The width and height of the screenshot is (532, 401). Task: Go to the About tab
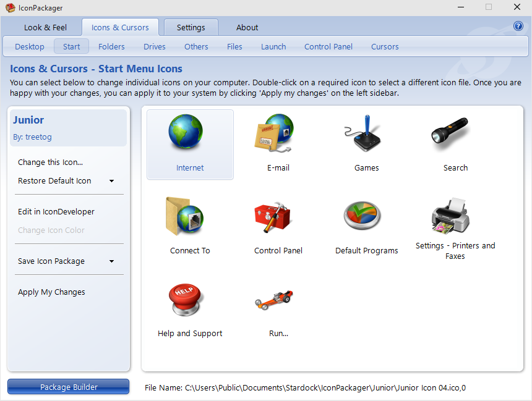(x=247, y=27)
